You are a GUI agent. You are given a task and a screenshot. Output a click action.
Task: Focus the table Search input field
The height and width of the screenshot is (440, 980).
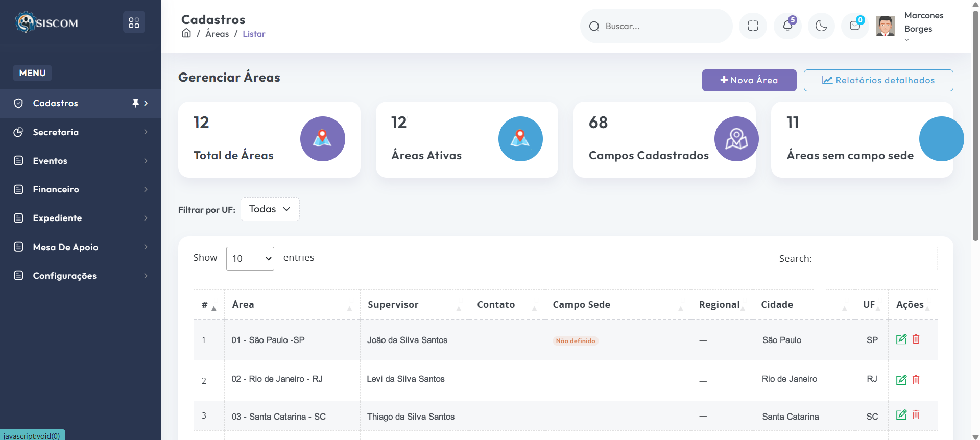[x=877, y=259]
